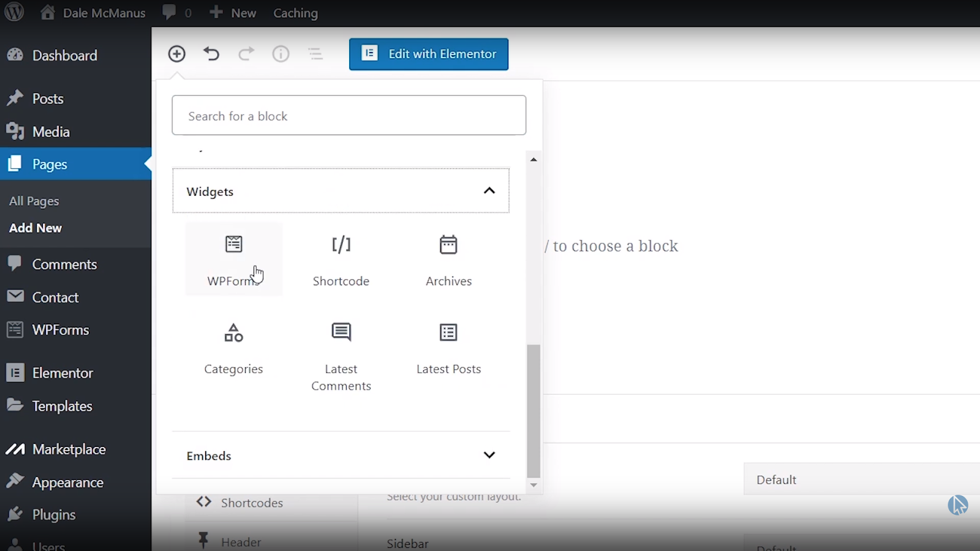The width and height of the screenshot is (980, 551).
Task: Insert the Shortcode block
Action: point(341,260)
